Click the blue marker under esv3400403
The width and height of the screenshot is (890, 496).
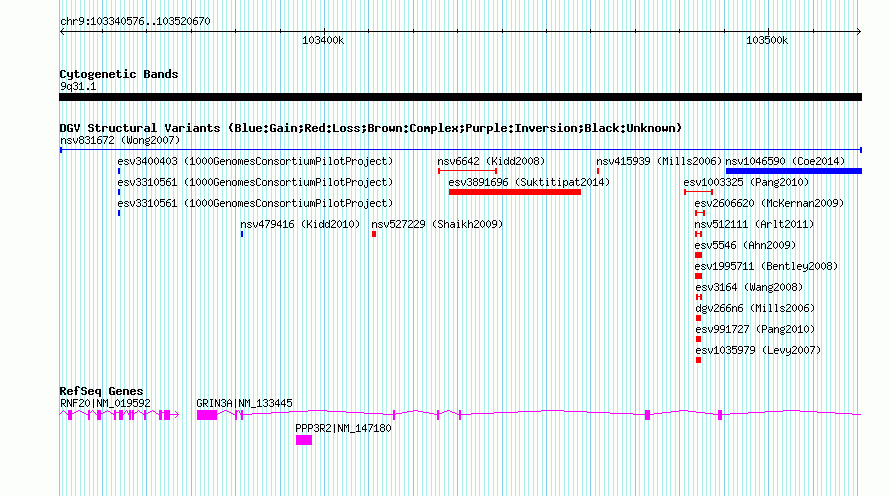[x=119, y=171]
